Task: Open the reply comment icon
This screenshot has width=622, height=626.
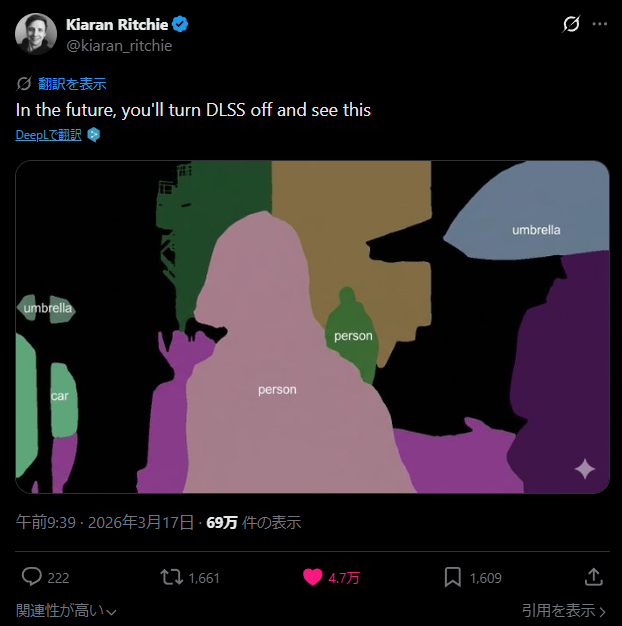Action: (32, 577)
